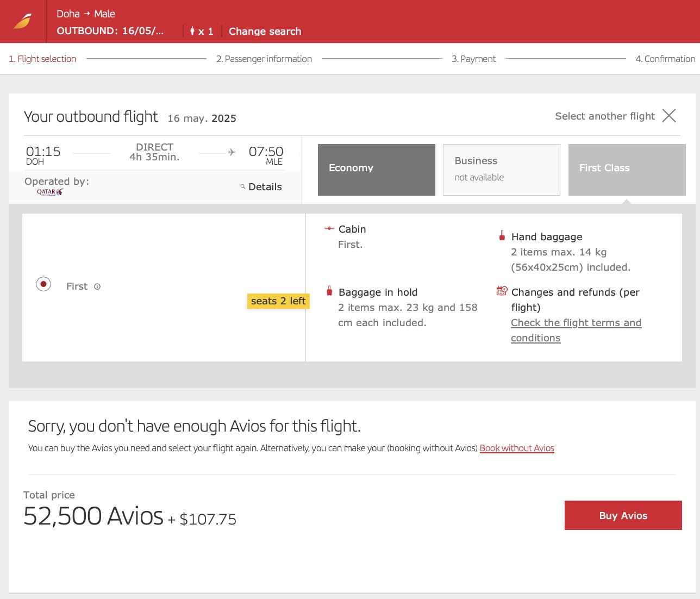Click the $107.75 surcharge amount
The image size is (700, 599).
pyautogui.click(x=208, y=519)
